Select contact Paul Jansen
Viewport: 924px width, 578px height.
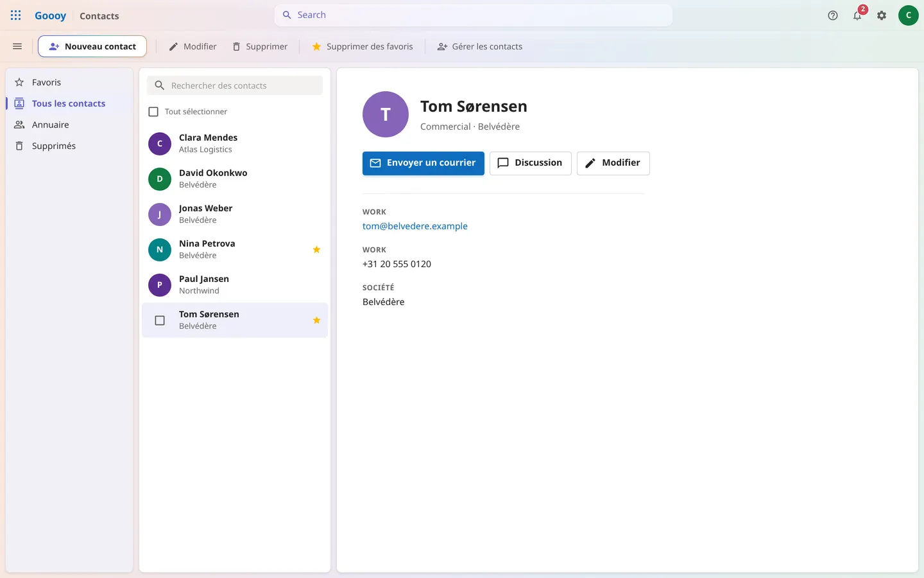[235, 285]
